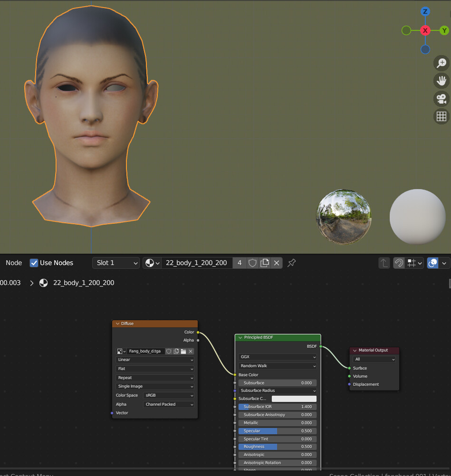Viewport: 451px width, 476px height.
Task: Click the negative Z blue circle on gizmo
Action: coord(425,49)
